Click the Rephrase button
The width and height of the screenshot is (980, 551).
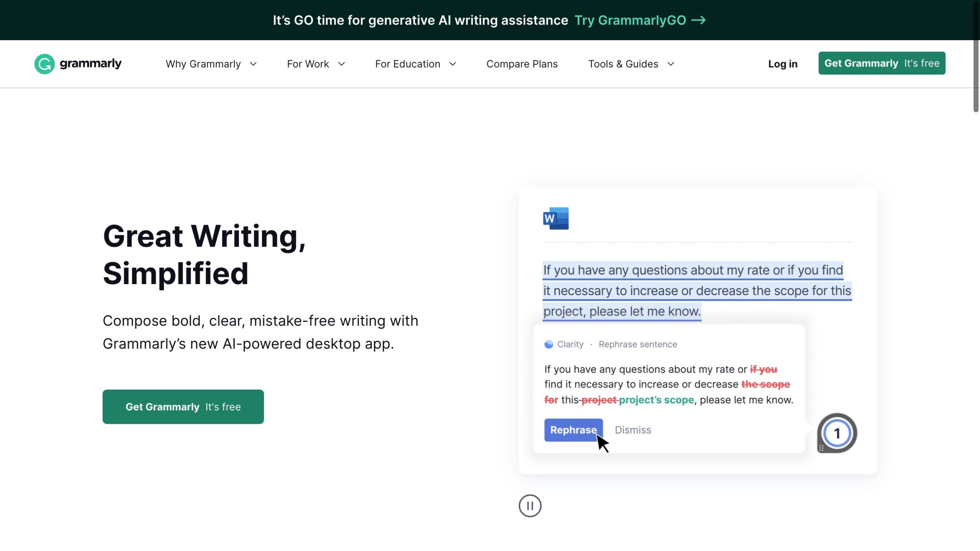[573, 430]
